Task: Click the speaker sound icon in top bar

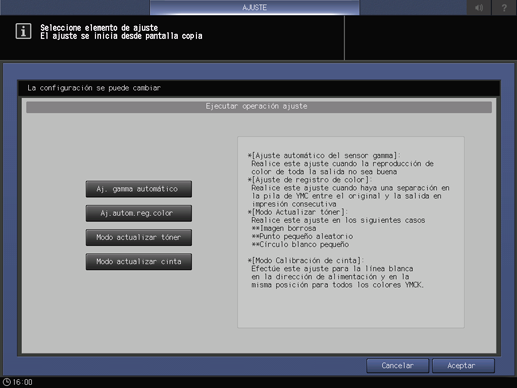Action: pos(479,7)
